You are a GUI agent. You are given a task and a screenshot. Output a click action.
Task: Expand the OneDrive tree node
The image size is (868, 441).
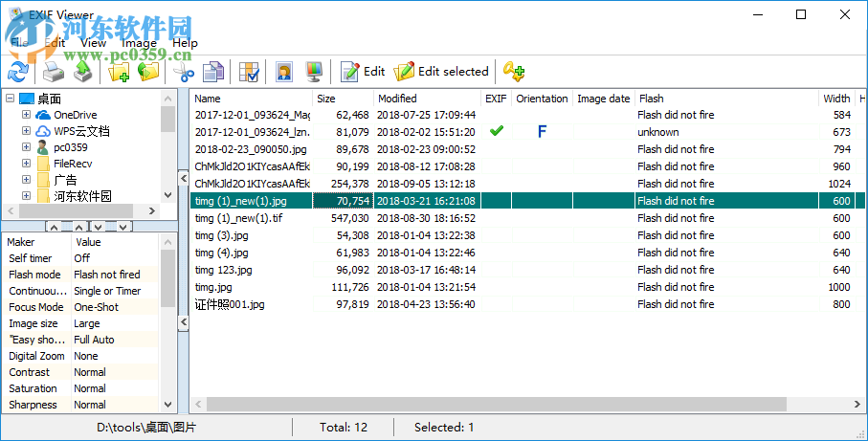coord(26,115)
